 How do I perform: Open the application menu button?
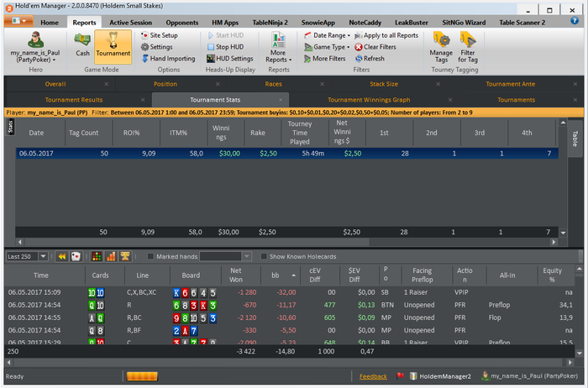click(18, 21)
